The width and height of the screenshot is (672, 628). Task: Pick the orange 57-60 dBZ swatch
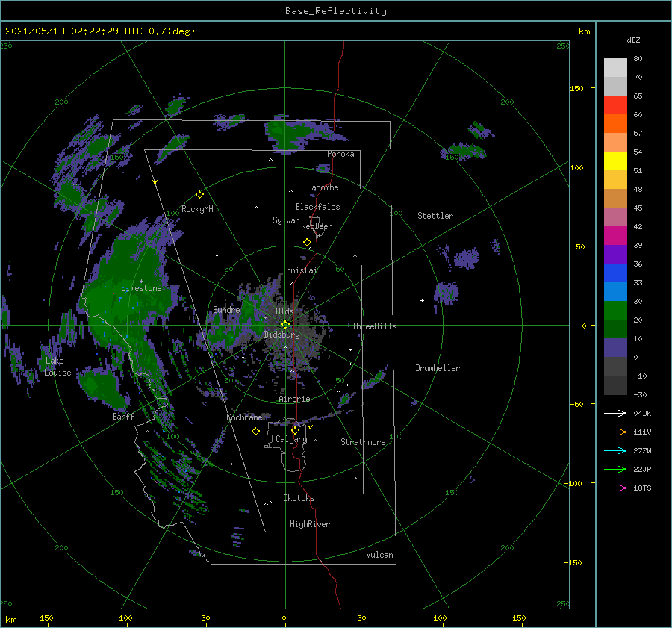coord(615,124)
